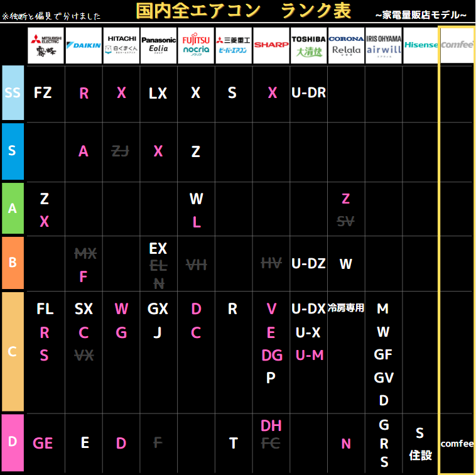Select the struck-through MX under Daikin

(85, 253)
